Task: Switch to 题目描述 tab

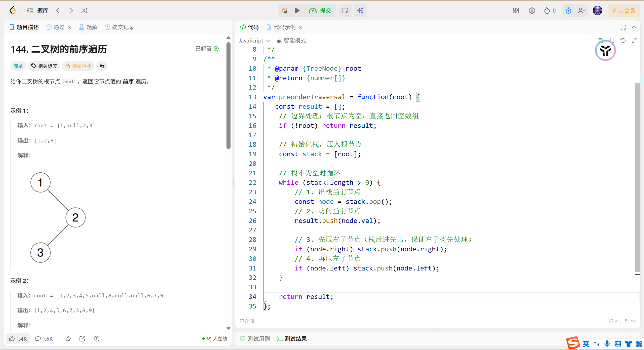Action: pos(24,27)
